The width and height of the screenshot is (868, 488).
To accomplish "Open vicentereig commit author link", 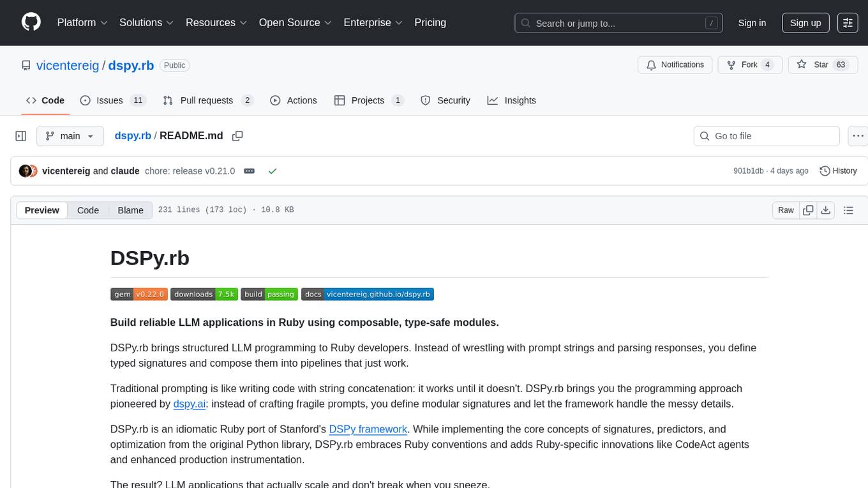I will point(66,171).
